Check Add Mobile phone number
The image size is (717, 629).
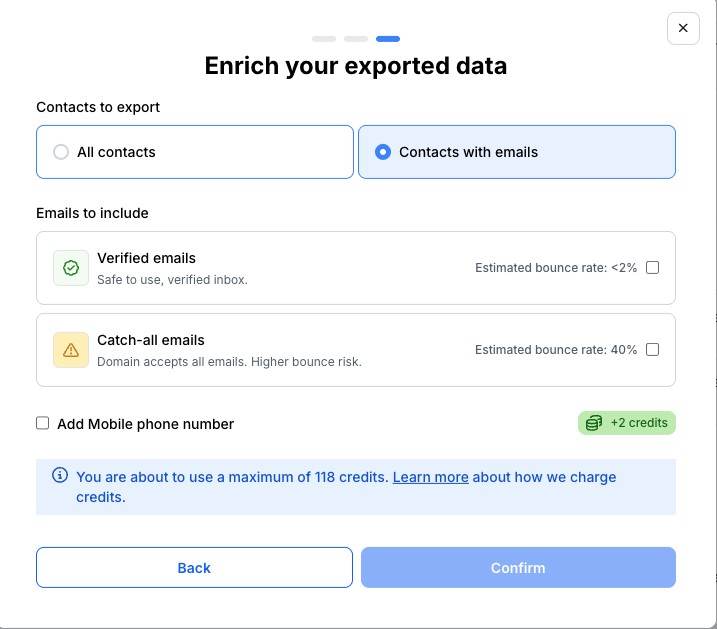point(43,423)
